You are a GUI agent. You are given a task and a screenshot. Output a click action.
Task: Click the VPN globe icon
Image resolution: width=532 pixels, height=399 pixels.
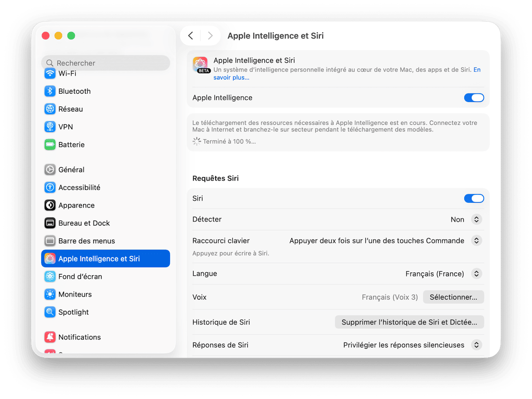click(x=50, y=127)
